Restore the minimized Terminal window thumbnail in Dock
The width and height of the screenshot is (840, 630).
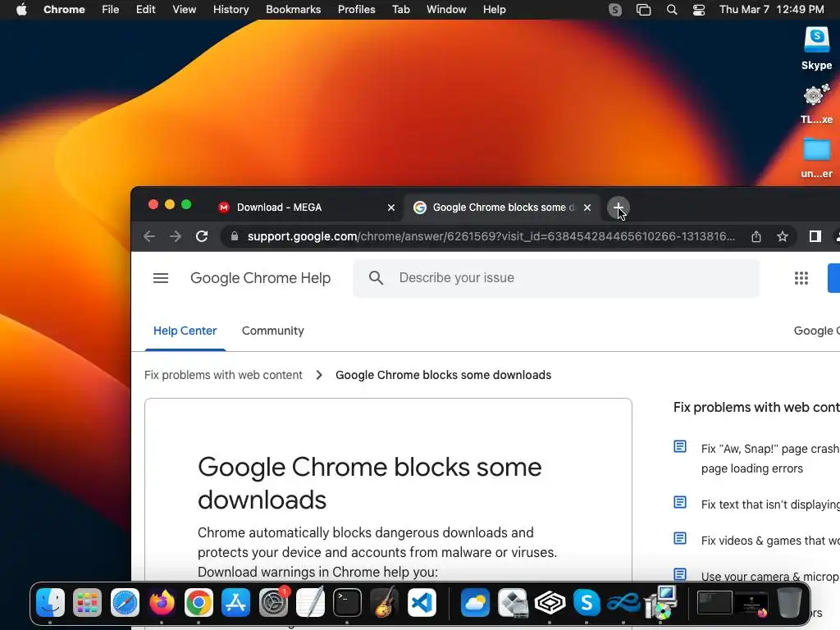tap(714, 602)
